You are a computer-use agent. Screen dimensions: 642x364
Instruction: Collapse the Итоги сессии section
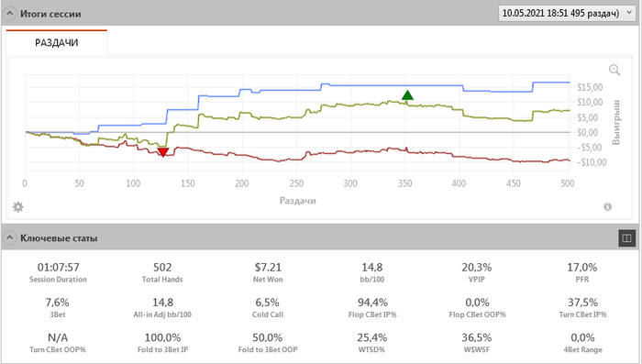(x=9, y=14)
